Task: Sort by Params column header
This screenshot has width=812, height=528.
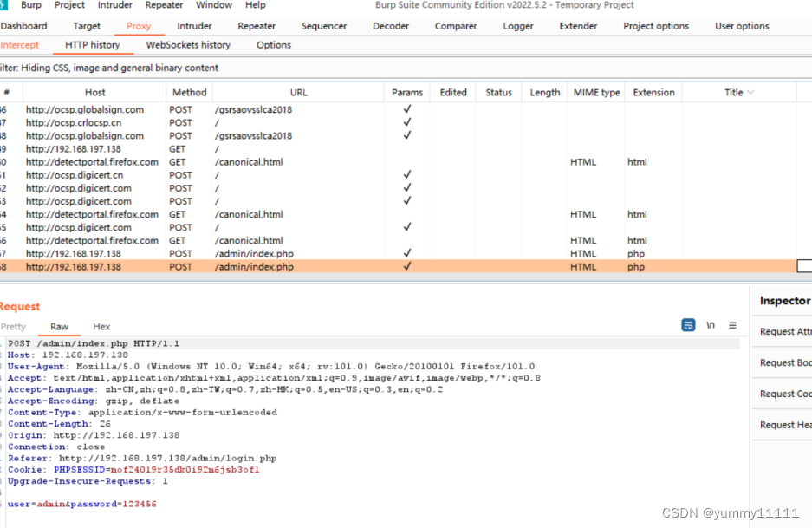Action: click(x=407, y=92)
